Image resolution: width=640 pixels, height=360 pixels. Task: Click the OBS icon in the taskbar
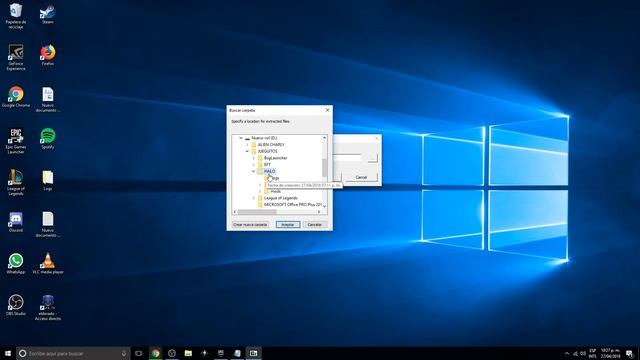coord(172,353)
